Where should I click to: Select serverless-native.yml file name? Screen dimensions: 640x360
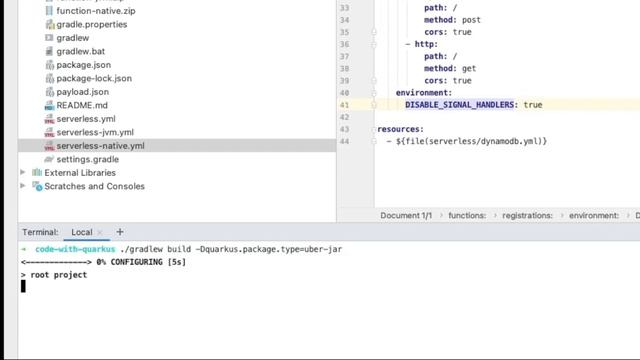click(x=100, y=146)
